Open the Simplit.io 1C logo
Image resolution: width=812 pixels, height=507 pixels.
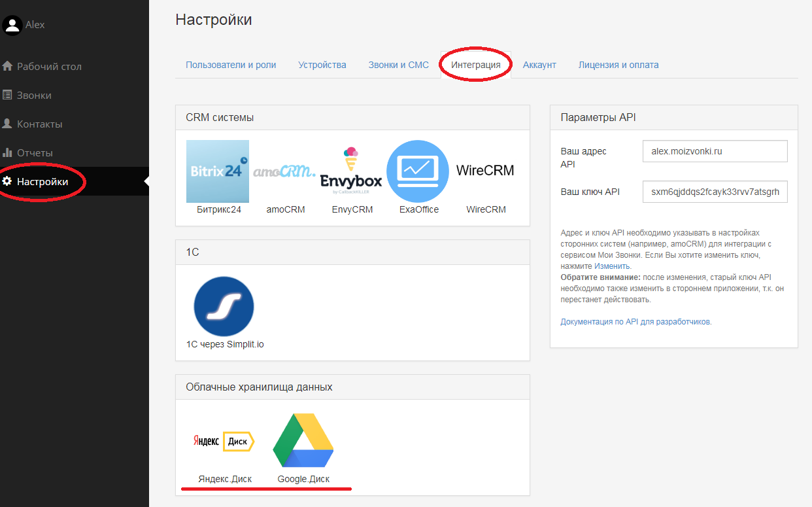click(224, 306)
